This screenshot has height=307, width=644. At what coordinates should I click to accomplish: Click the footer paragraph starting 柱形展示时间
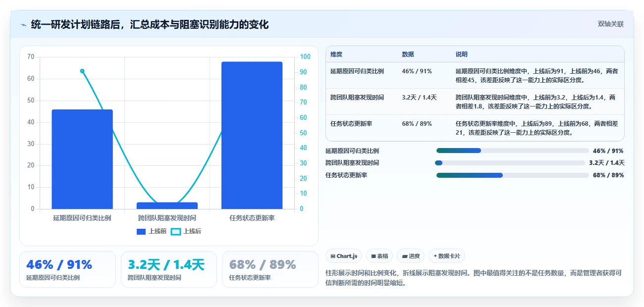pyautogui.click(x=474, y=277)
